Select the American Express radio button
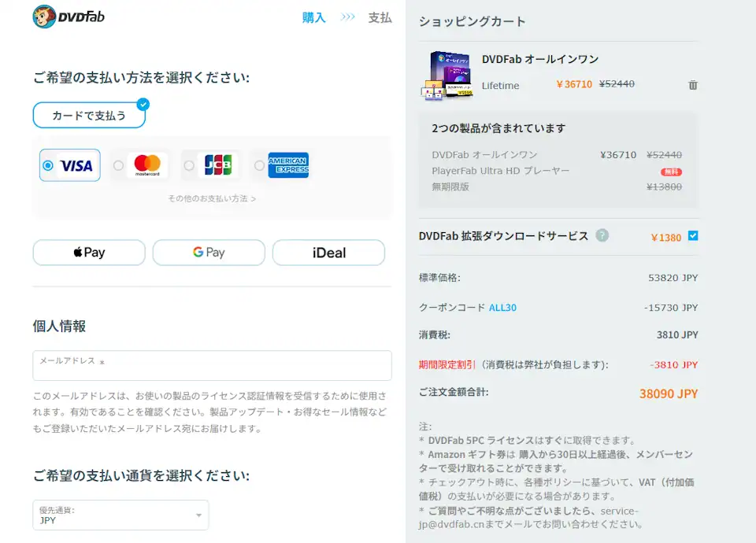The image size is (756, 543). tap(259, 165)
